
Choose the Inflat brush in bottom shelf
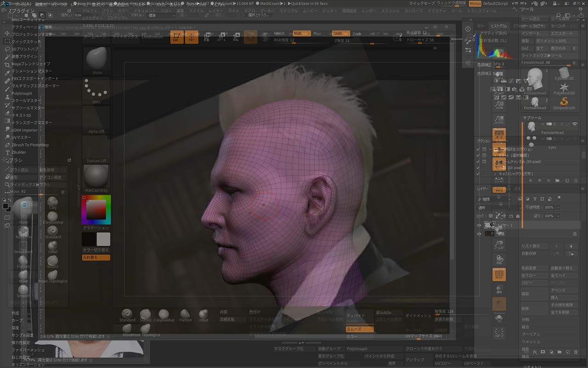204,316
